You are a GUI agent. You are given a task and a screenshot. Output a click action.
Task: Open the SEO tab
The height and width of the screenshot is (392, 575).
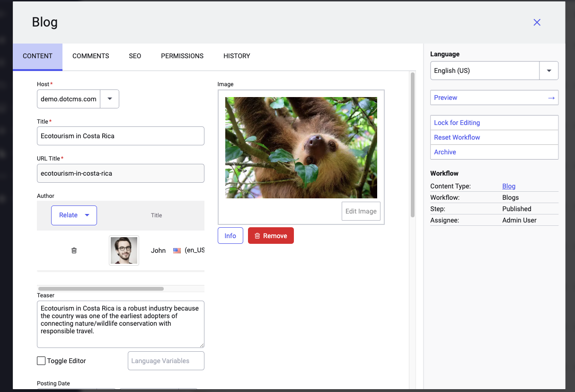click(x=135, y=56)
